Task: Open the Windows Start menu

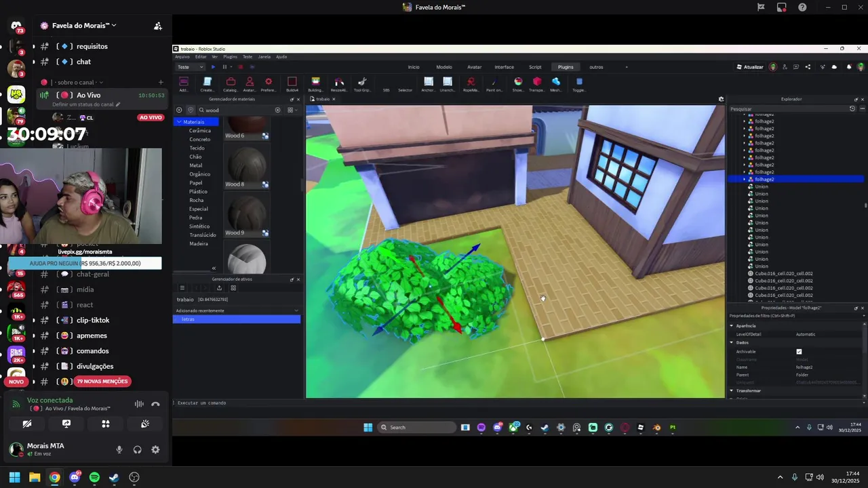Action: tap(14, 477)
